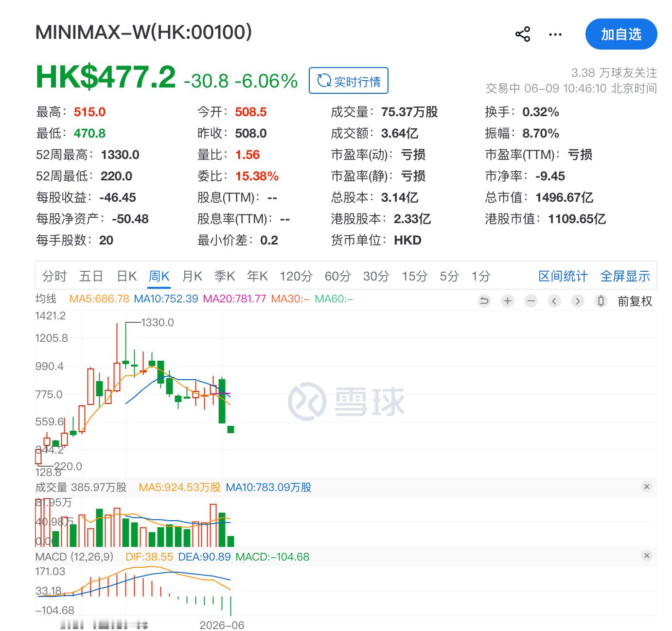Click the MINIMAX-W(HK:00100) title
Viewport: 672px width, 631px height.
click(143, 32)
